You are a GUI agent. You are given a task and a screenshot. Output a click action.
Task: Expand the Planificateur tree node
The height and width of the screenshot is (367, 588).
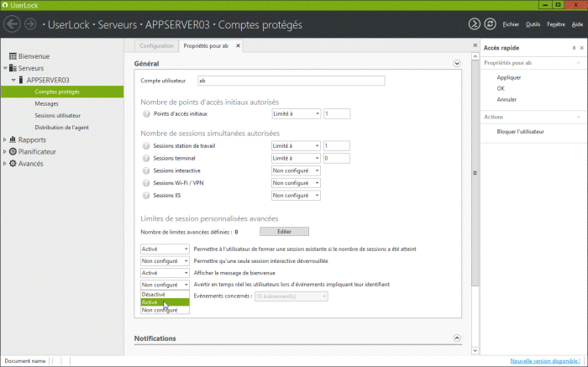tap(5, 151)
